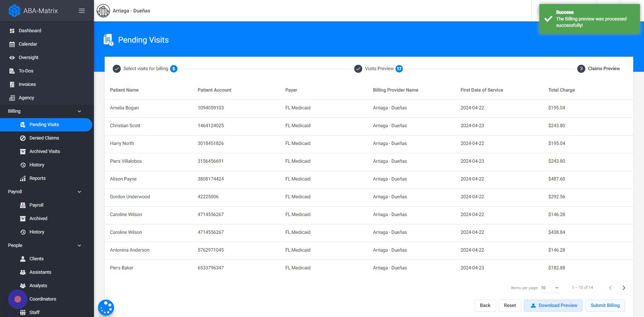Screen dimensions: 644x317
Task: Click the Submit Billing button
Action: 605,305
